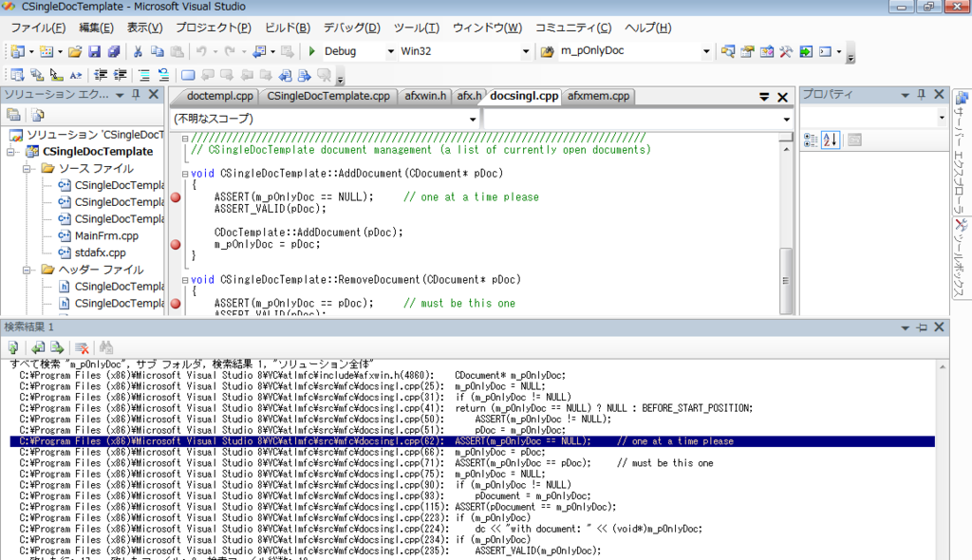Open the ファイル(F) menu

[38, 28]
